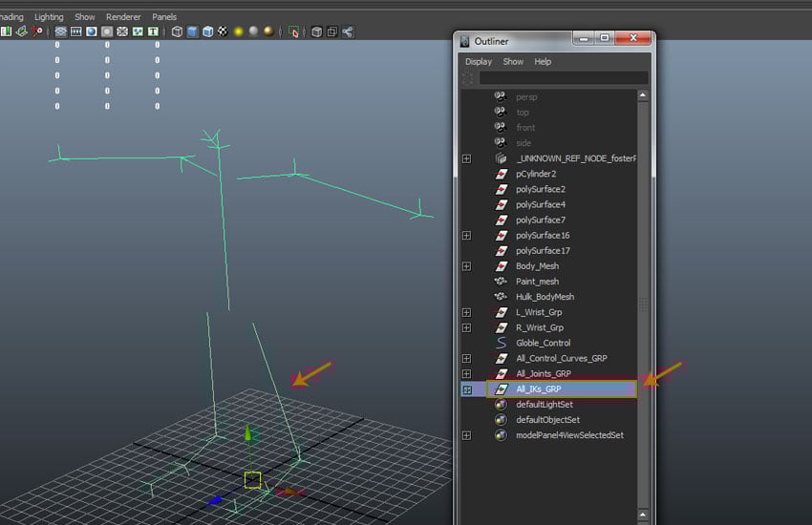This screenshot has height=525, width=812.
Task: Click the X-ray joints toolbar icon
Action: [x=347, y=31]
